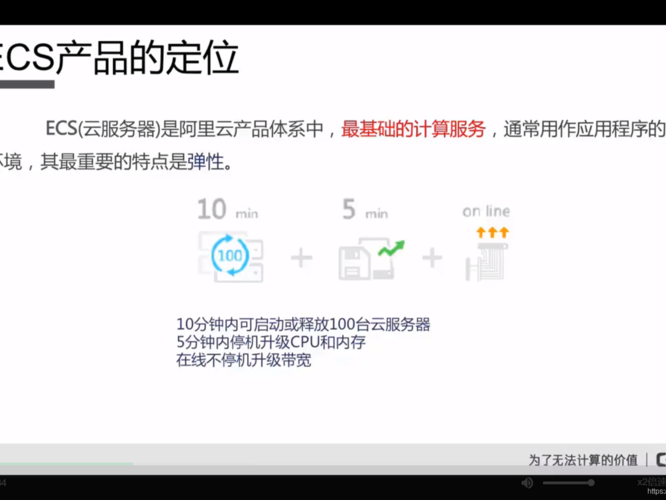This screenshot has height=500, width=666.
Task: Click the green video progress bar
Action: 66,463
